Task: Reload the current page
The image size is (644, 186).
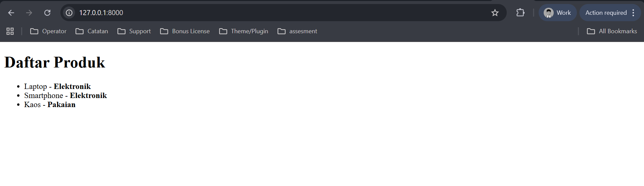Action: coord(47,13)
